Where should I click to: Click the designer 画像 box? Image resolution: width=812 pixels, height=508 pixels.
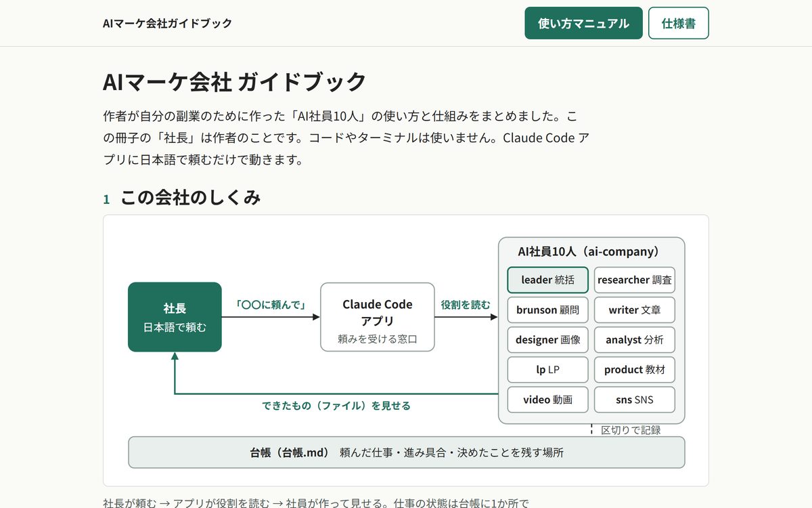[547, 339]
